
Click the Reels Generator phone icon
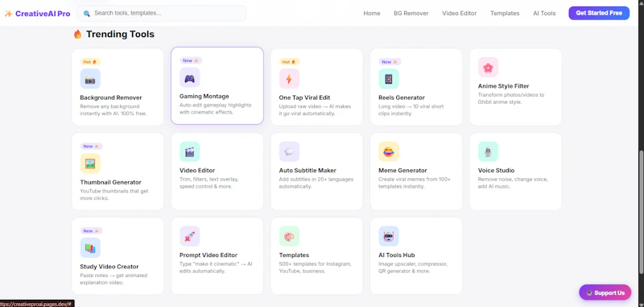point(389,79)
